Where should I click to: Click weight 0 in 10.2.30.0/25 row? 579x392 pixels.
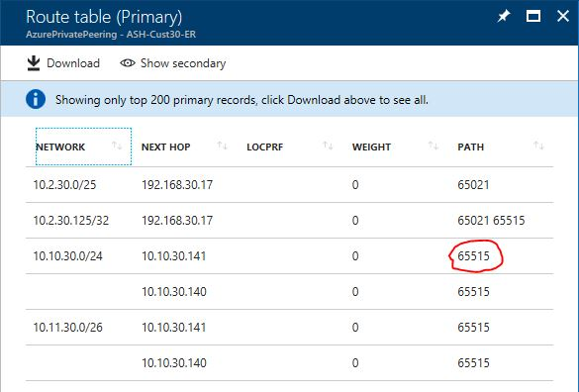click(x=355, y=185)
